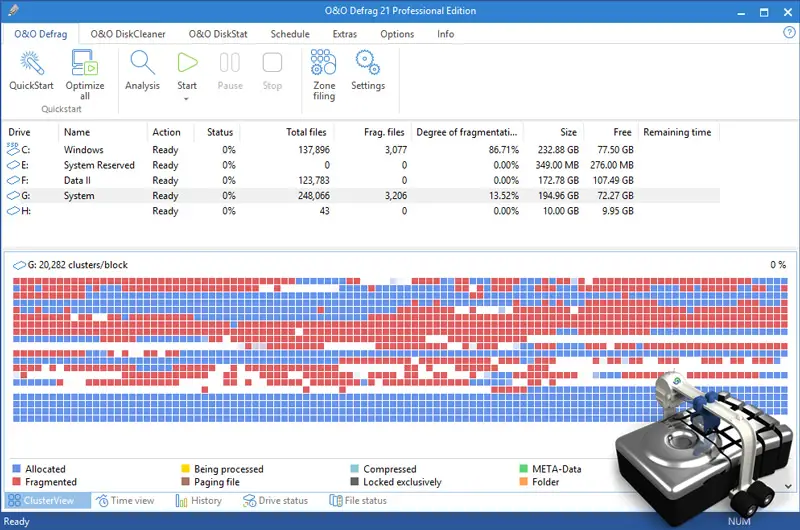
Task: Click the brown Paging file swatch
Action: 186,482
